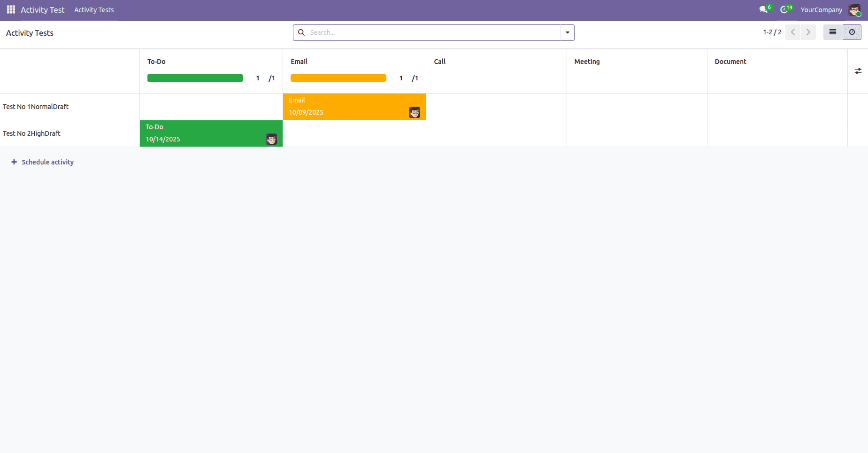
Task: Go to the next page of records
Action: 808,32
